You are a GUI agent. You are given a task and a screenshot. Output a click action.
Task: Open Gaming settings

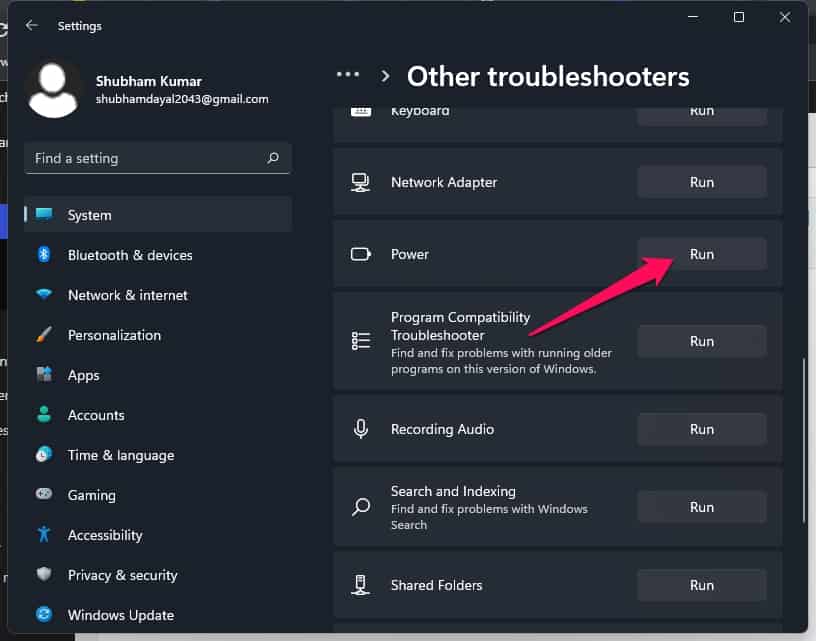point(158,495)
